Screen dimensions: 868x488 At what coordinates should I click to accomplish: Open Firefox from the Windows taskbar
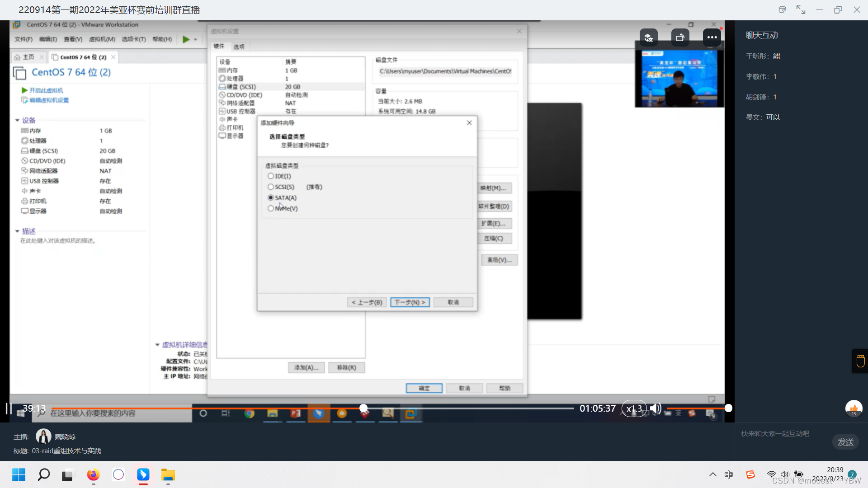point(93,475)
